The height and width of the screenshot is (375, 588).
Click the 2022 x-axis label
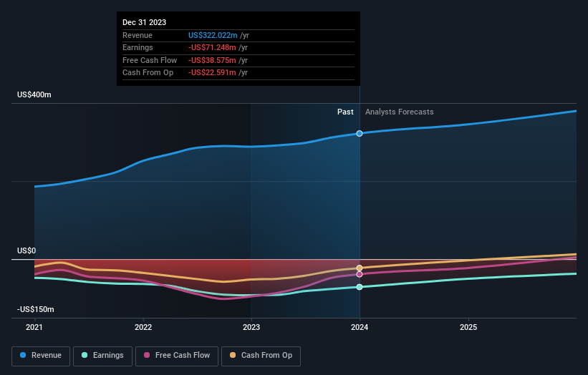pyautogui.click(x=143, y=327)
